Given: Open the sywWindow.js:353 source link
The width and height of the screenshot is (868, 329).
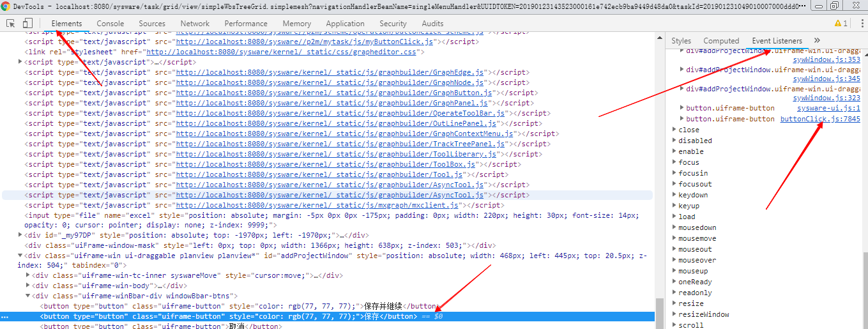Looking at the screenshot, I should [826, 59].
